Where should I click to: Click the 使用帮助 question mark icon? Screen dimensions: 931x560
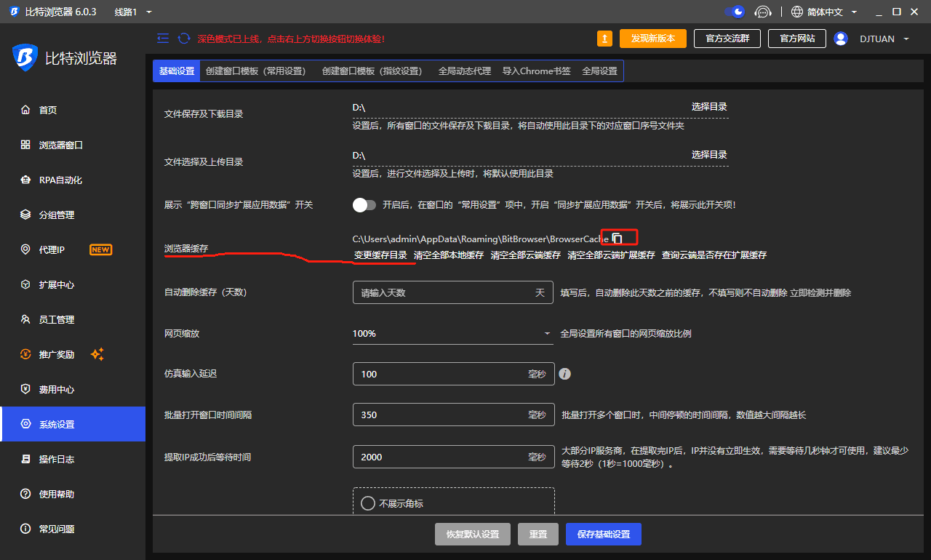[25, 494]
